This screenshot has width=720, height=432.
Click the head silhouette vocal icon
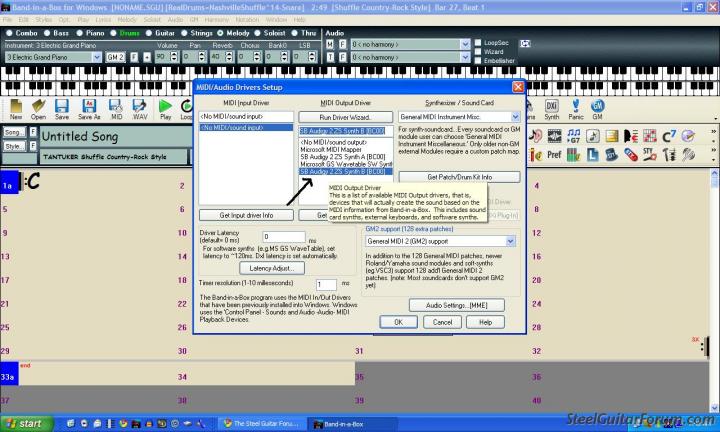point(631,136)
